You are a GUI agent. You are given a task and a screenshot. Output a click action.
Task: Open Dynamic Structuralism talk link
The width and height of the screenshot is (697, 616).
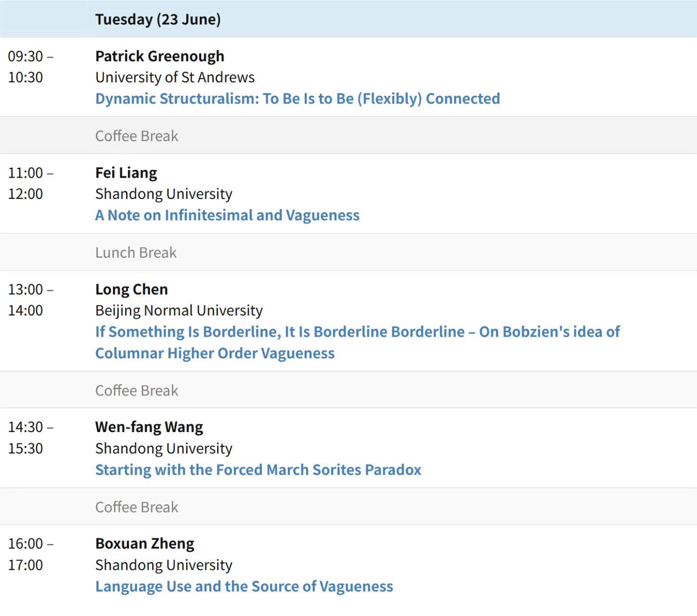coord(297,99)
